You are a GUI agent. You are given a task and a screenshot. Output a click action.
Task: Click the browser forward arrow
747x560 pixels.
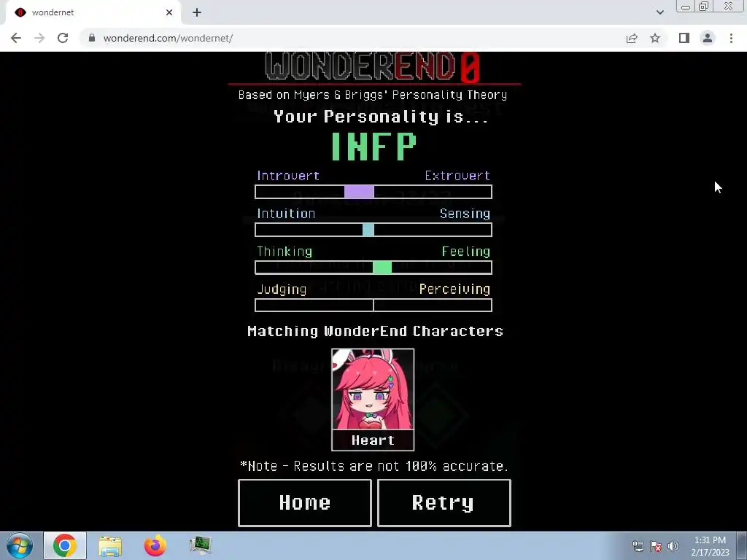coord(39,38)
